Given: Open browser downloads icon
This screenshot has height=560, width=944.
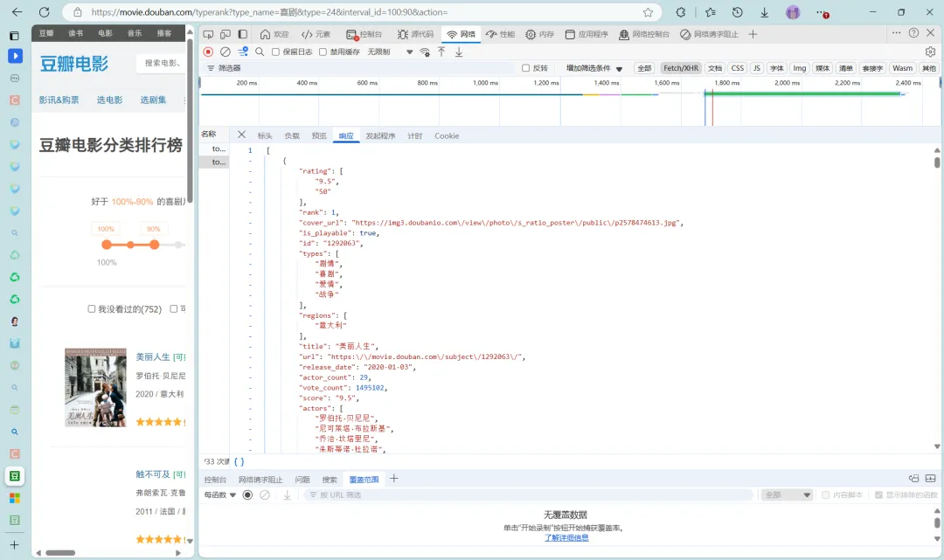Looking at the screenshot, I should click(x=765, y=12).
